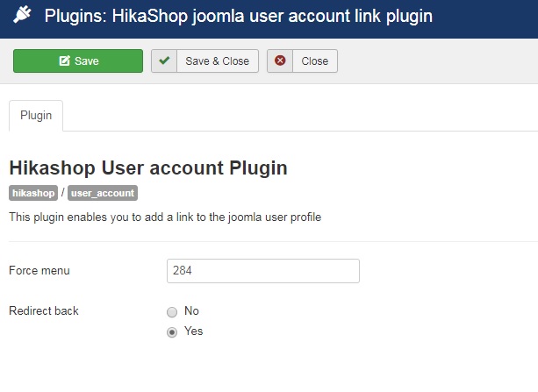Click the edit icon on the Save button
This screenshot has width=538, height=392.
click(x=64, y=61)
